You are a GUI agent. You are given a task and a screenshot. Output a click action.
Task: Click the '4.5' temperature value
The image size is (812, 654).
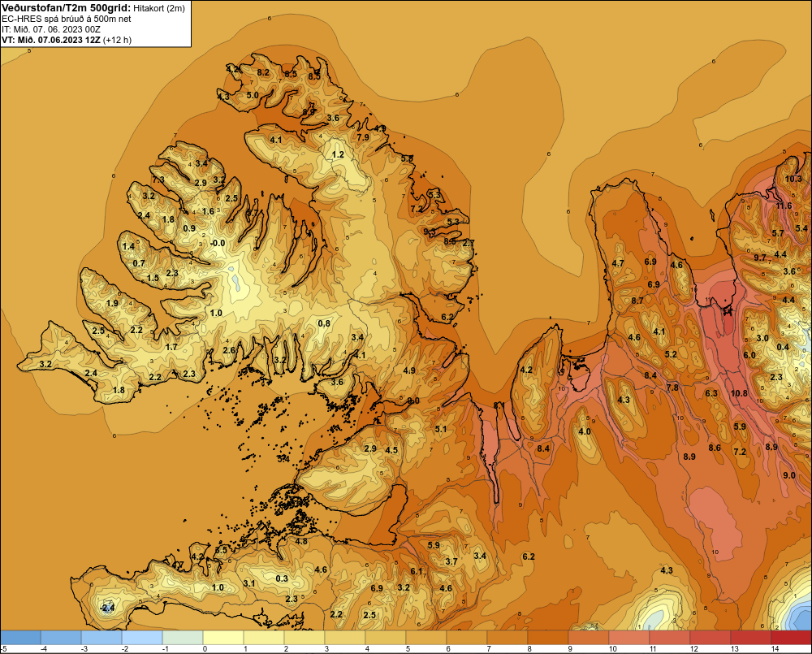tap(391, 450)
